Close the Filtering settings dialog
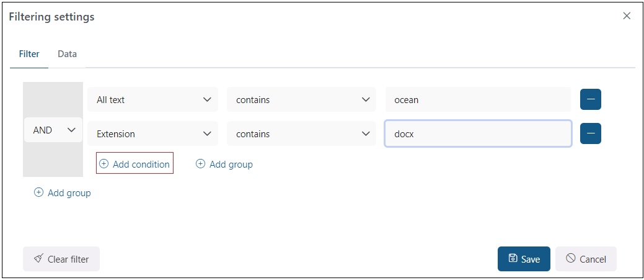Viewport: 644px width, 280px height. 627,16
